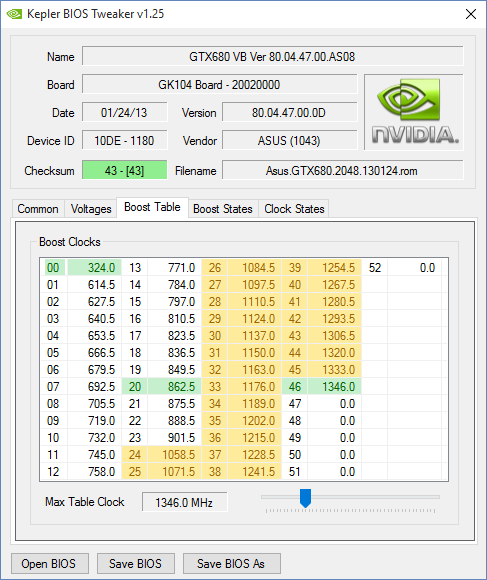
Task: Click the Save BIOS button
Action: (x=135, y=563)
